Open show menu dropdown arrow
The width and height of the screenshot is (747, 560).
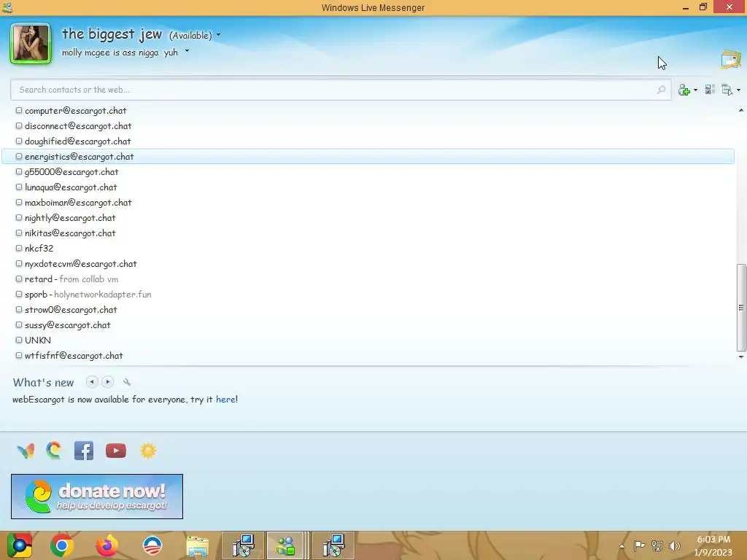[x=738, y=90]
